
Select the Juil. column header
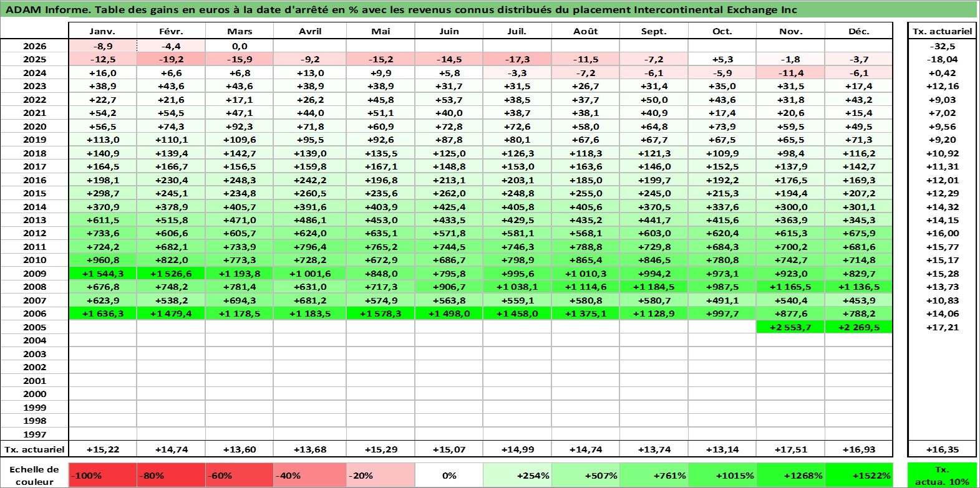coord(517,31)
